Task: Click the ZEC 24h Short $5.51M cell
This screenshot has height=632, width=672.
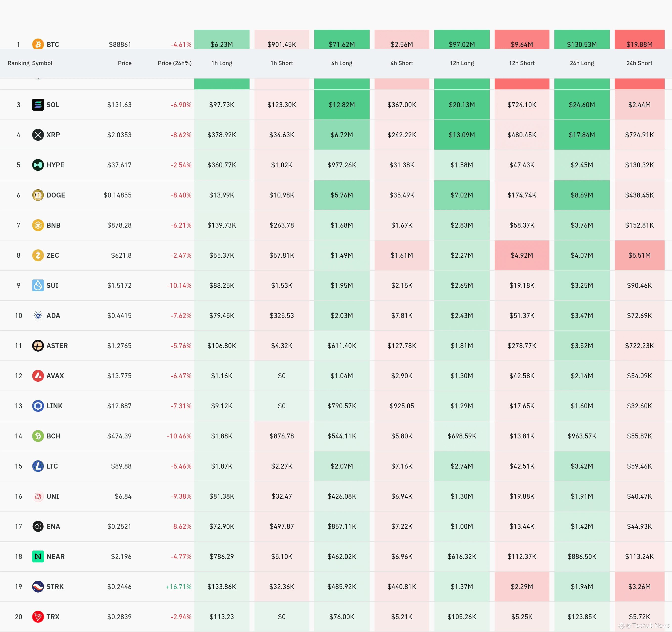Action: [x=639, y=255]
